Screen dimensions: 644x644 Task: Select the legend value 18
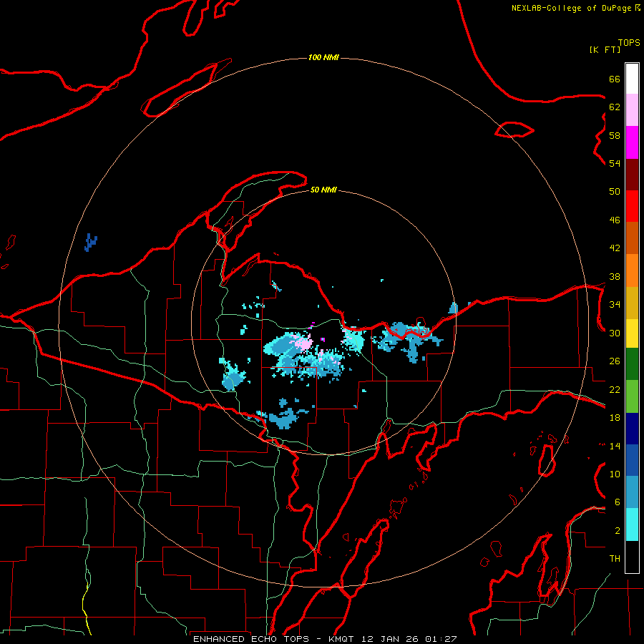[x=615, y=418]
